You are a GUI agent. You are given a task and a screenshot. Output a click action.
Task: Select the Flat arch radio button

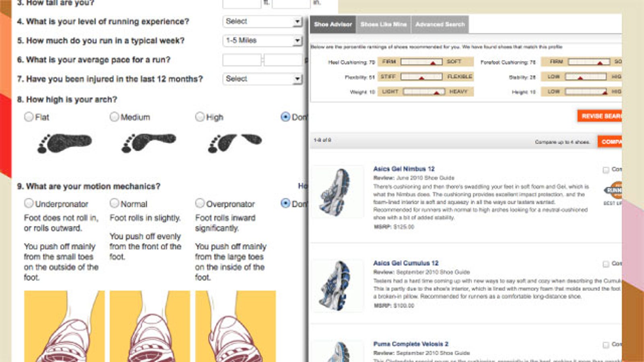pyautogui.click(x=29, y=117)
